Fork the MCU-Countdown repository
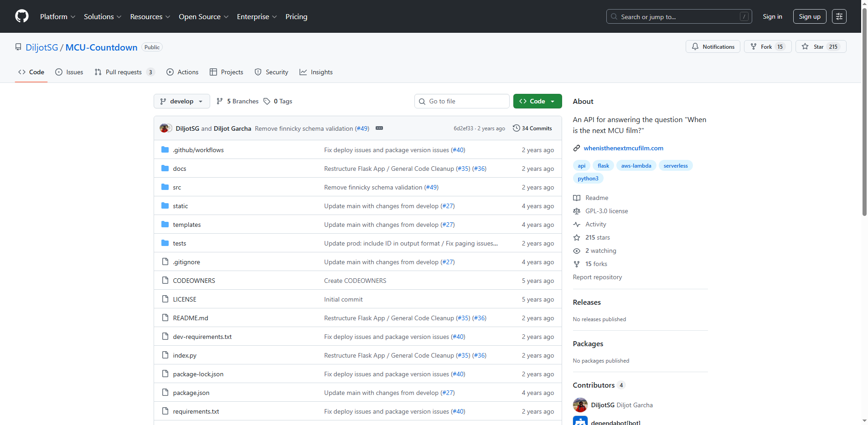Image resolution: width=868 pixels, height=425 pixels. click(x=767, y=46)
